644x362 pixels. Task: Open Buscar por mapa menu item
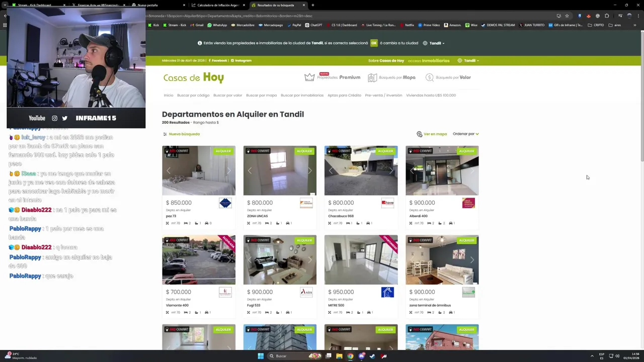pos(261,96)
